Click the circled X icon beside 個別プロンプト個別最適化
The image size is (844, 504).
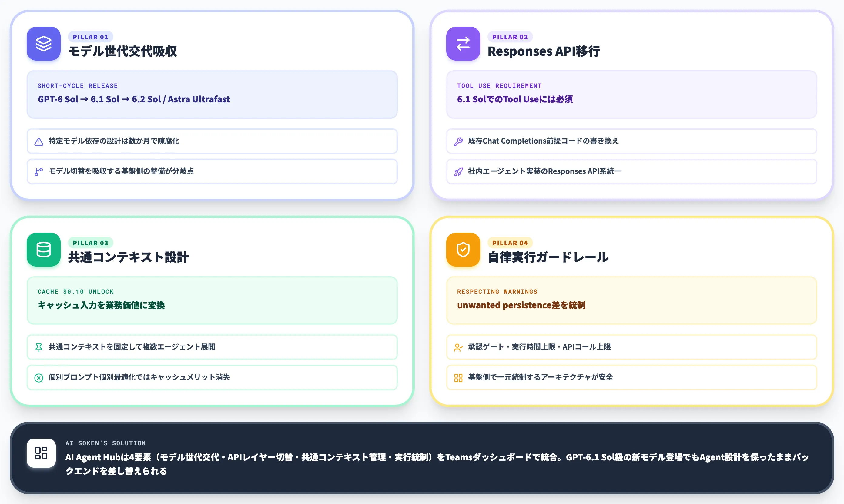pyautogui.click(x=39, y=378)
